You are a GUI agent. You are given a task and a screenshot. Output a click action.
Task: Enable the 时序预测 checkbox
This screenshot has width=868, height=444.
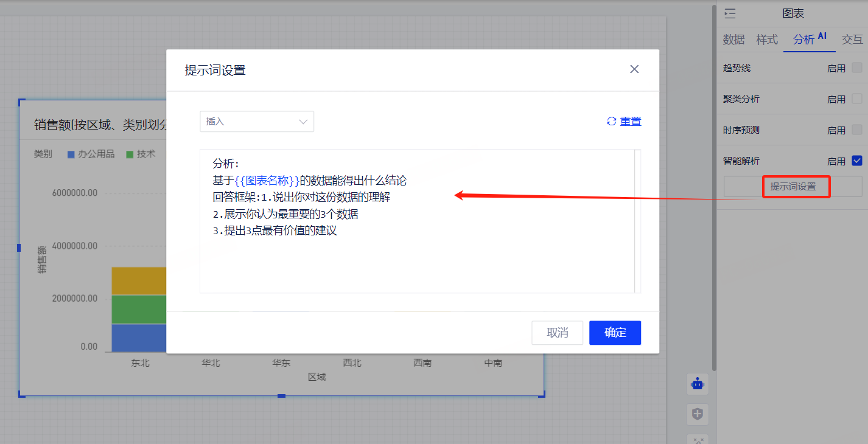point(857,130)
